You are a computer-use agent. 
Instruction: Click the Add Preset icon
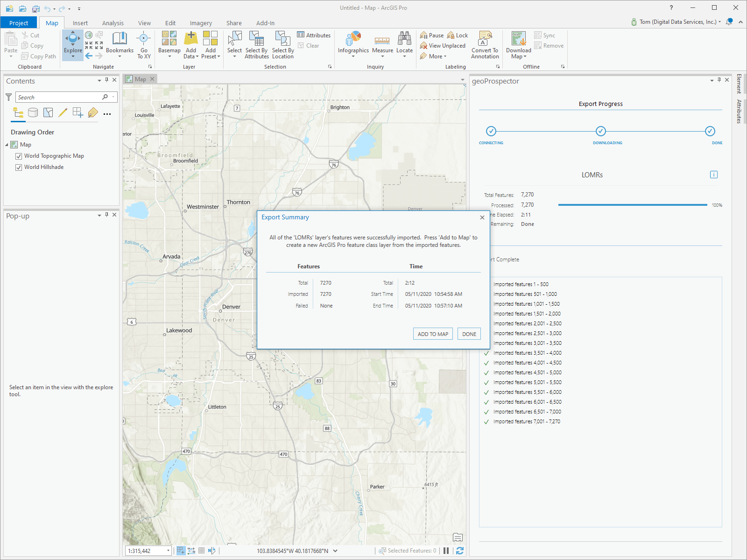pyautogui.click(x=211, y=38)
